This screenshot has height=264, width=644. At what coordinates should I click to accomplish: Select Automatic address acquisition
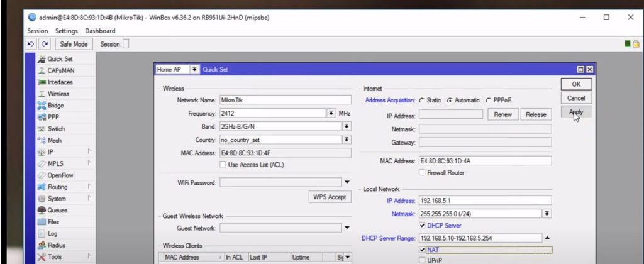pos(450,100)
